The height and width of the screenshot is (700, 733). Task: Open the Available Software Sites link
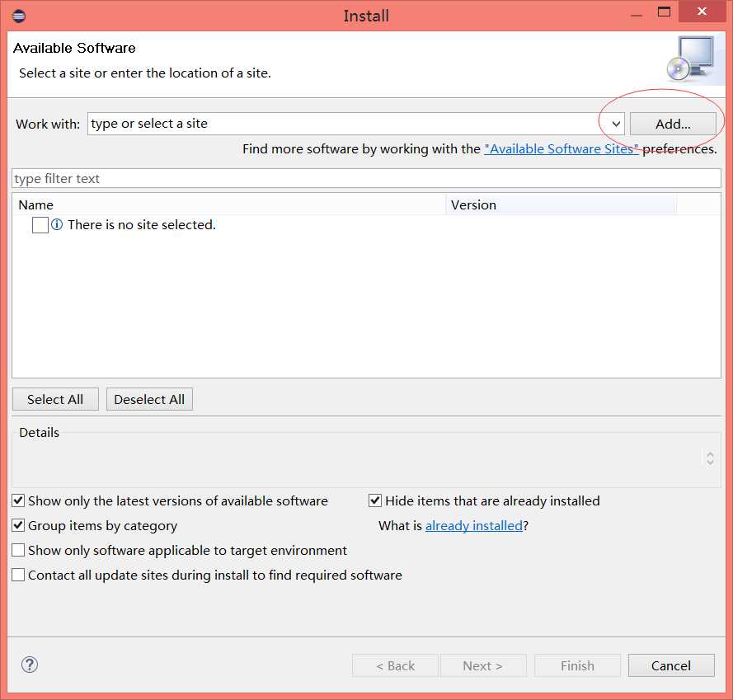[561, 148]
